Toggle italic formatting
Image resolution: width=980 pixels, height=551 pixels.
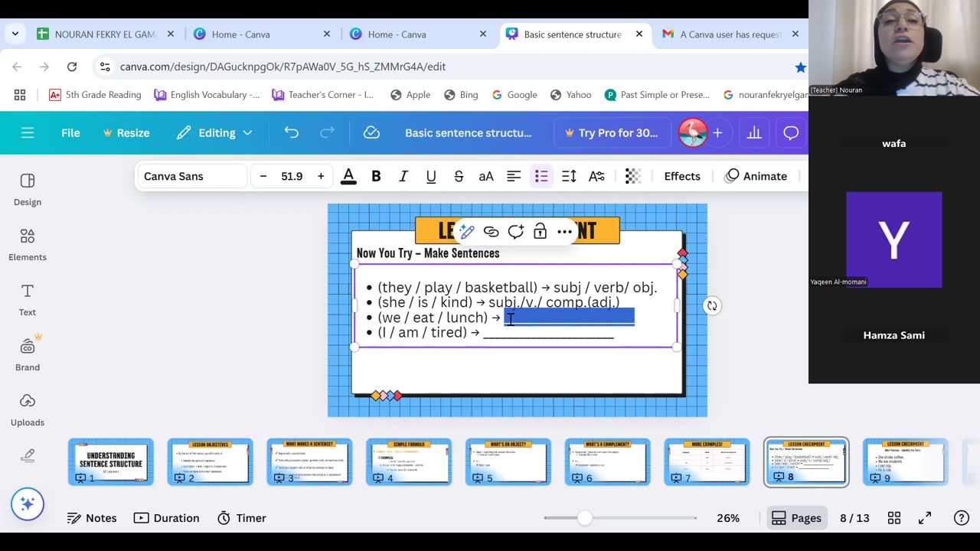[403, 176]
